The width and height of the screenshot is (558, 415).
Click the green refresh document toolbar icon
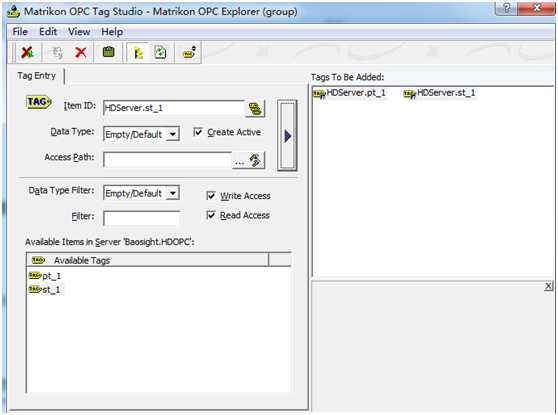[160, 53]
